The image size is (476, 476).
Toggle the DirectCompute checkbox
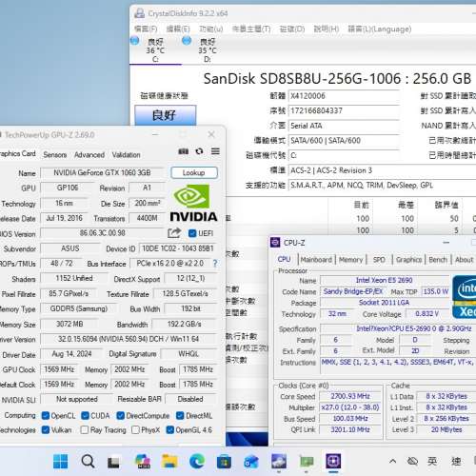pos(120,415)
